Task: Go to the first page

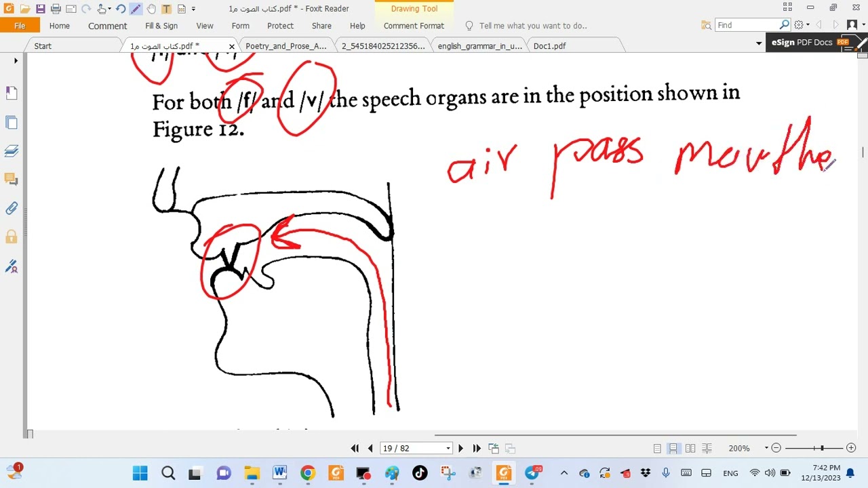Action: coord(355,448)
